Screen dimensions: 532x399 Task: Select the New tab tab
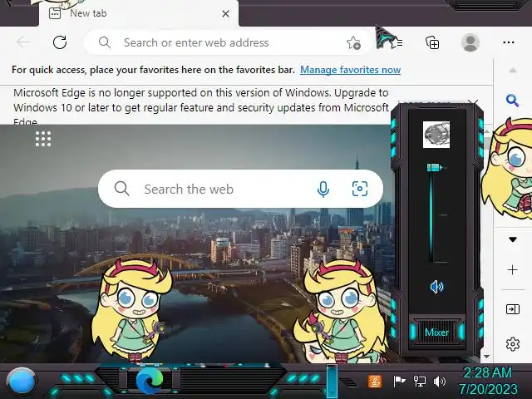(x=139, y=13)
